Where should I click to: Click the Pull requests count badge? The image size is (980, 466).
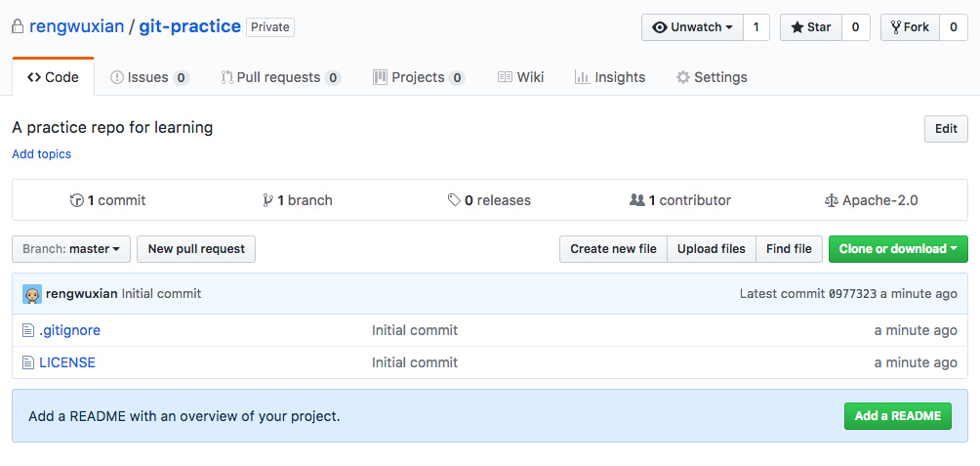[x=333, y=78]
